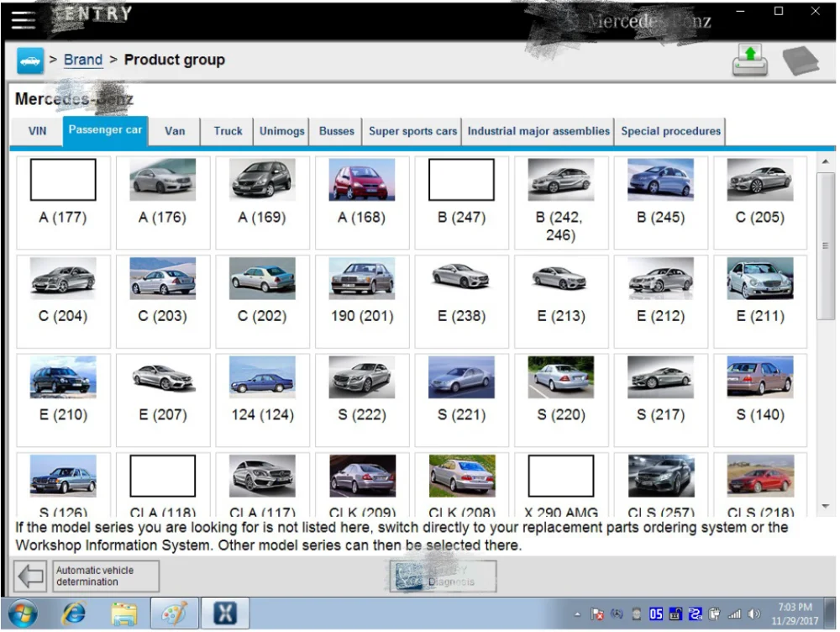
Task: Click the vertical scrollbar thumb
Action: point(826,245)
